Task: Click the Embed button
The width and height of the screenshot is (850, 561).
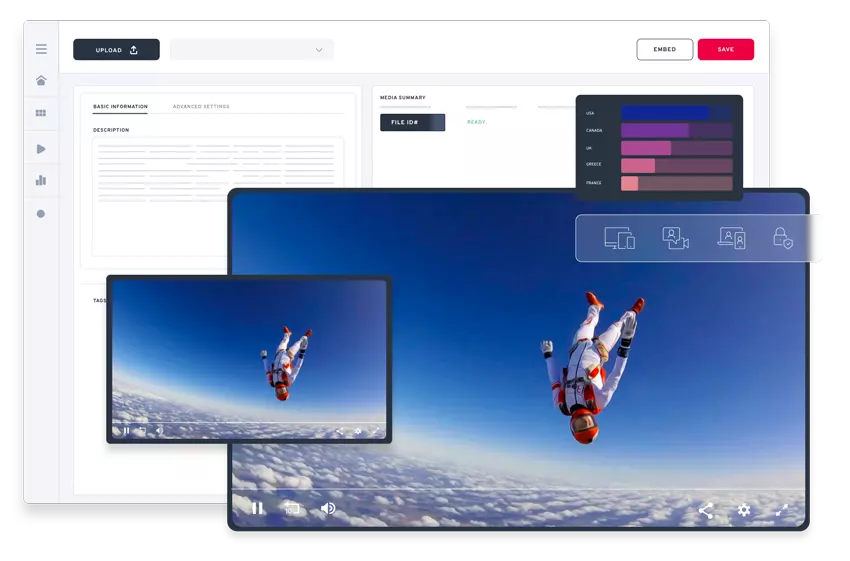Action: coord(665,49)
